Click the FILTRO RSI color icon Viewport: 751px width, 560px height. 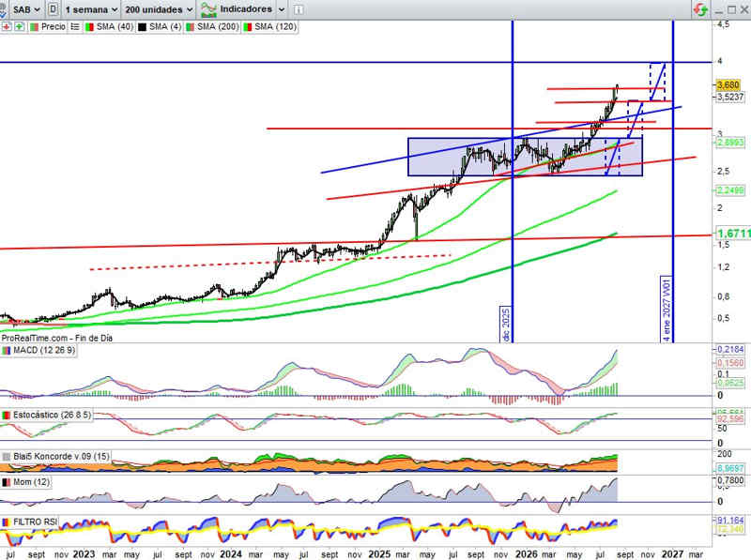click(7, 522)
